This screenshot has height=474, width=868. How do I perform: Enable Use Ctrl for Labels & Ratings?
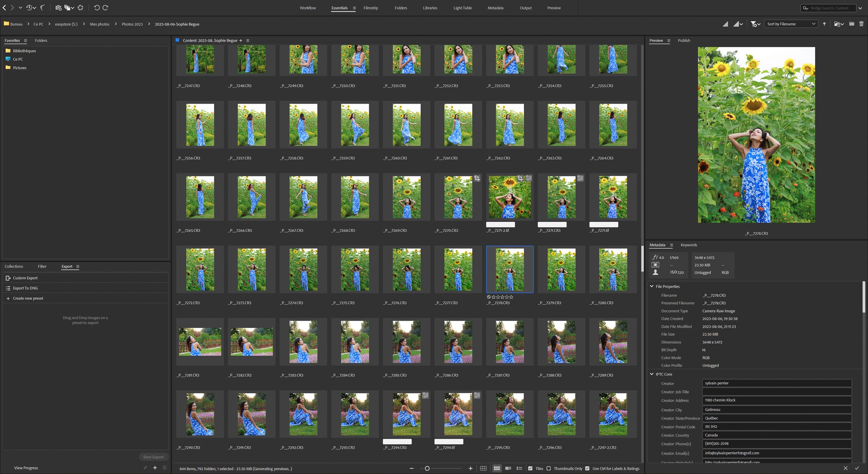[589, 468]
